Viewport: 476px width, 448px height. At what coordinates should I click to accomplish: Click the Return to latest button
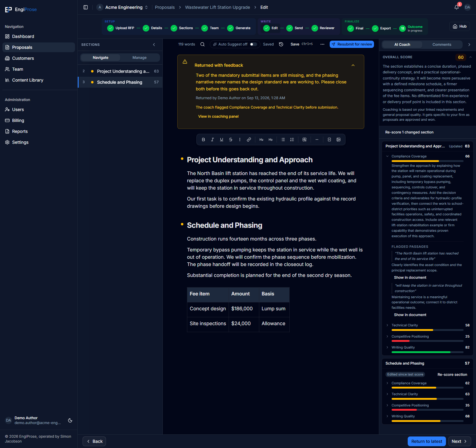coord(427,441)
